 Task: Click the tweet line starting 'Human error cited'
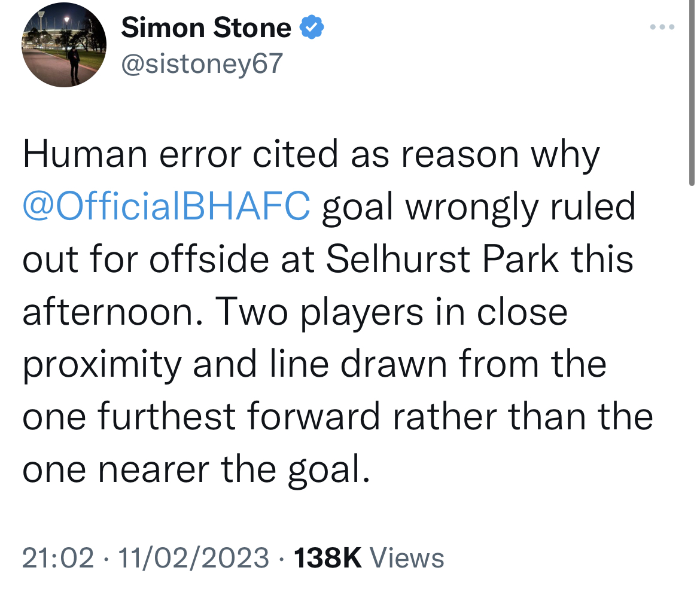pyautogui.click(x=311, y=154)
